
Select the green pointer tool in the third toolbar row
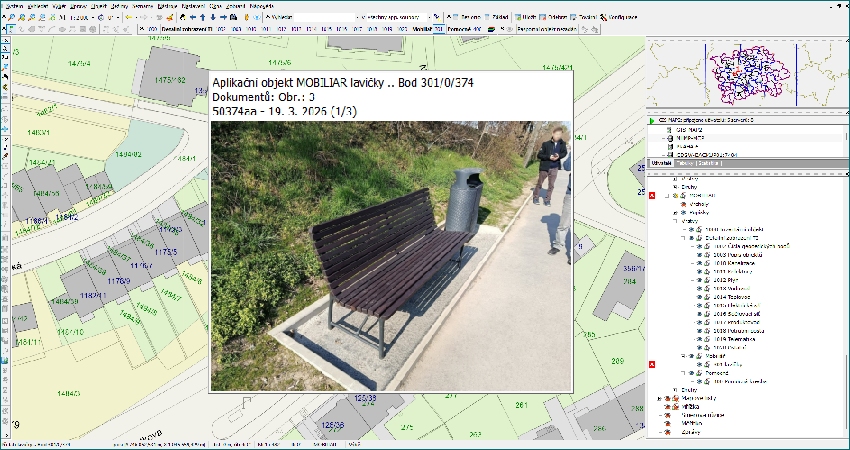coord(11,29)
